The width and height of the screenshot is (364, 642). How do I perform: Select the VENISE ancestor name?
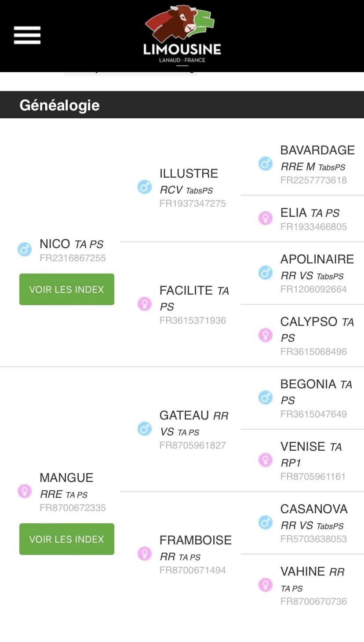(302, 447)
